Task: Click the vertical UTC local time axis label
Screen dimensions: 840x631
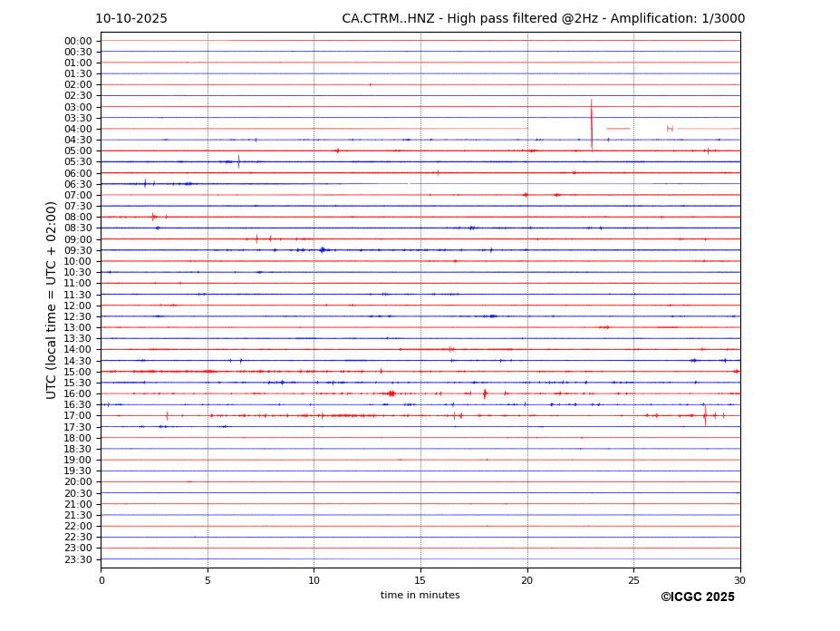Action: tap(53, 299)
